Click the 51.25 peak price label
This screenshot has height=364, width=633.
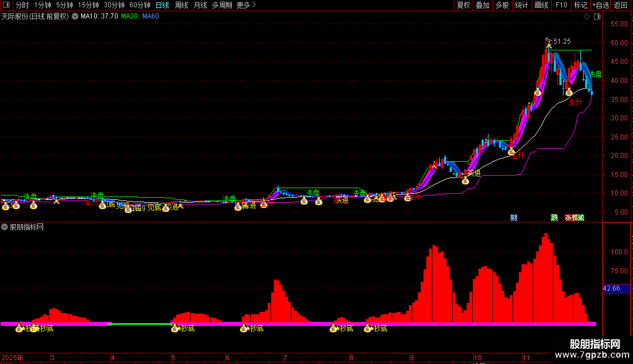562,41
